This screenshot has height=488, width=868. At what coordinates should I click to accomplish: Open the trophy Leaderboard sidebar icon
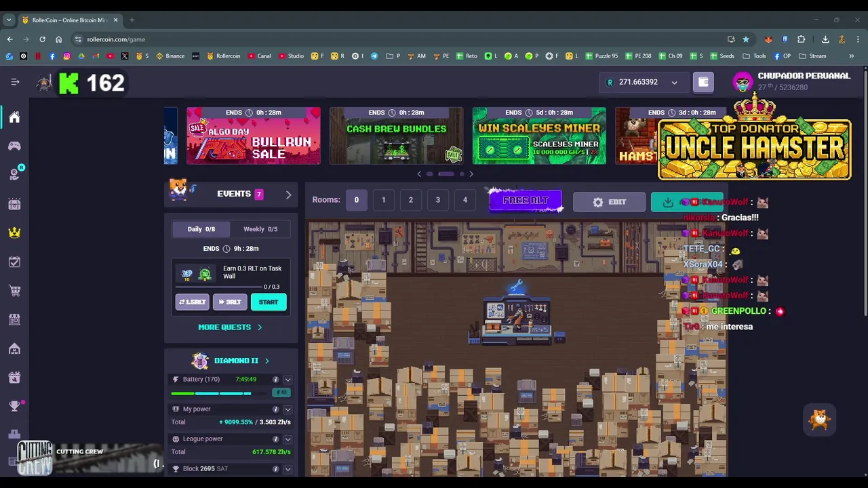(x=14, y=406)
